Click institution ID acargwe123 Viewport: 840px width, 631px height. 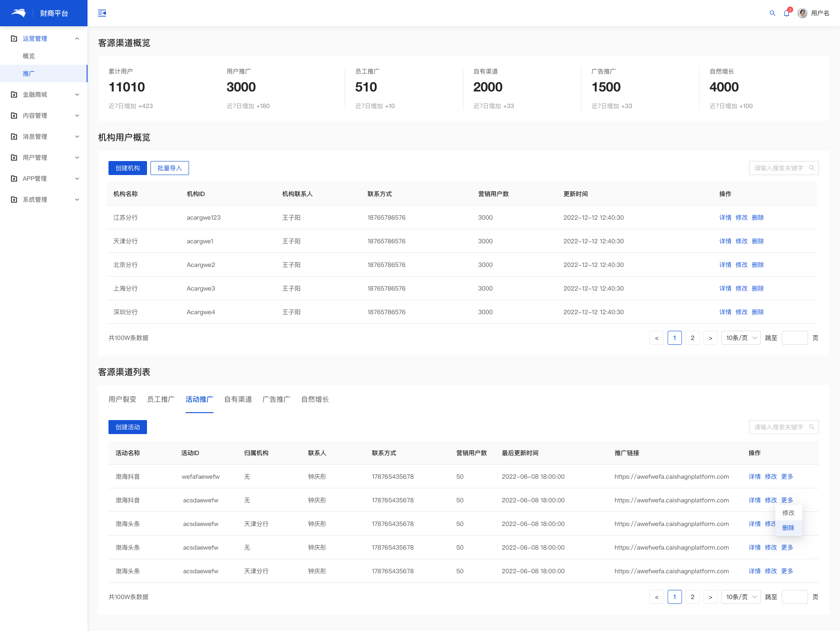[203, 217]
